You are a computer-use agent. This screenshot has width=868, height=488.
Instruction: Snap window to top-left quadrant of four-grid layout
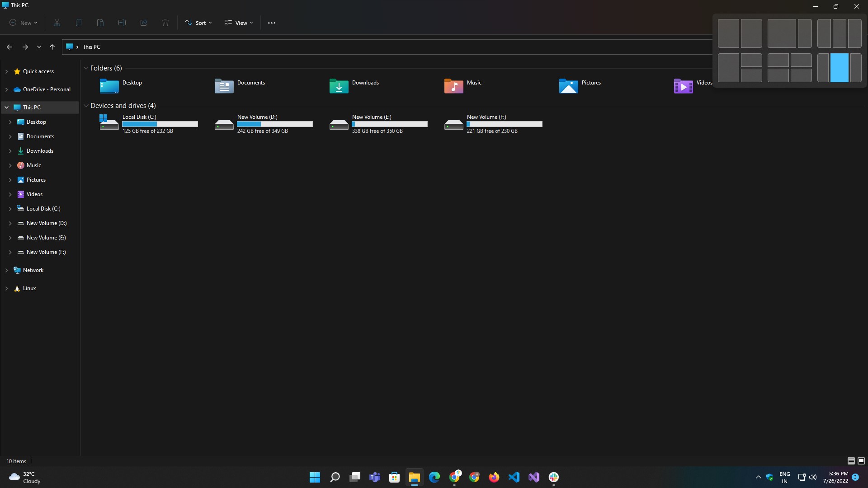coord(778,60)
